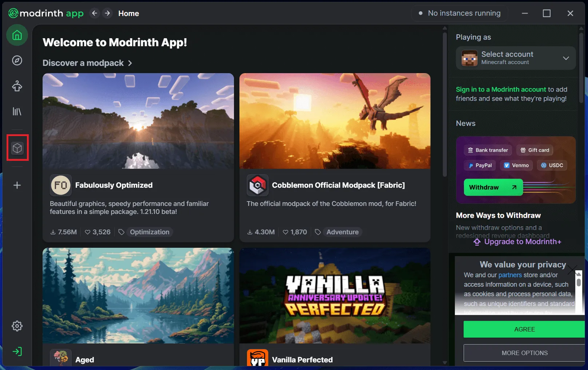Open the Home icon in the sidebar
This screenshot has height=370, width=588.
(x=17, y=35)
